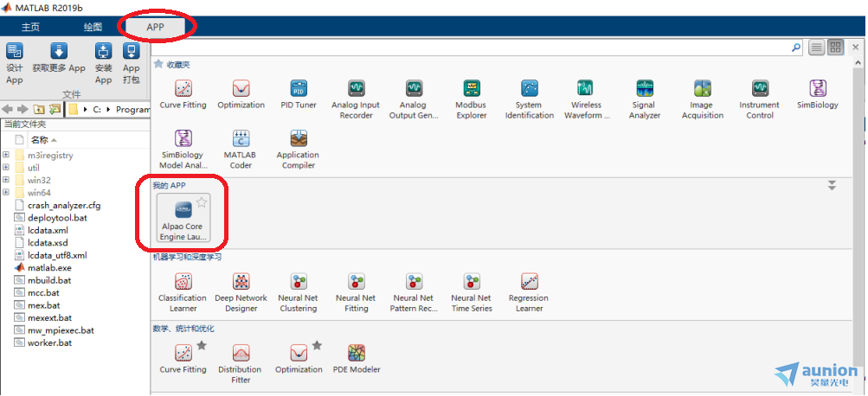Screen dimensions: 868x396
Task: Open the System Identification app
Action: 530,99
